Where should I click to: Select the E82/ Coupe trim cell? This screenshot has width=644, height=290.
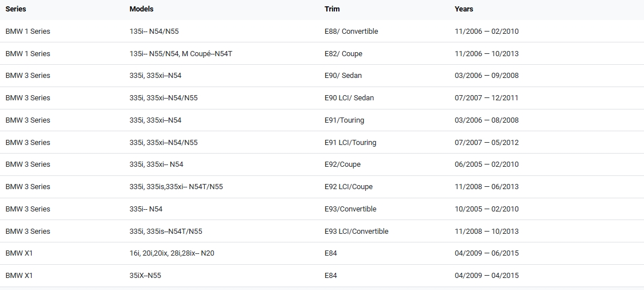[343, 54]
